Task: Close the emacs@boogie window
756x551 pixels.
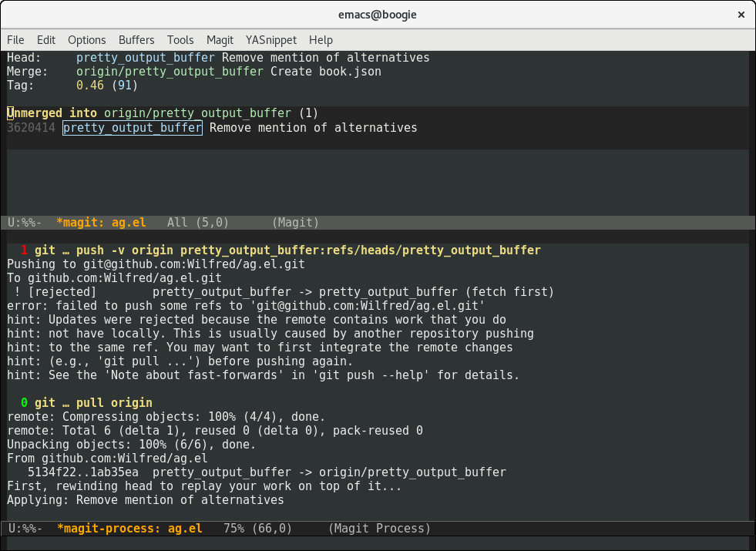Action: 741,15
